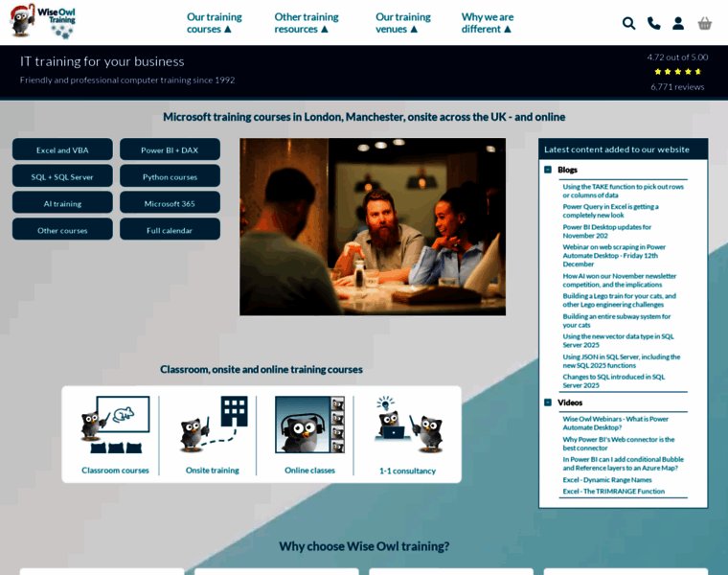Click the Classroom courses link

pyautogui.click(x=115, y=471)
